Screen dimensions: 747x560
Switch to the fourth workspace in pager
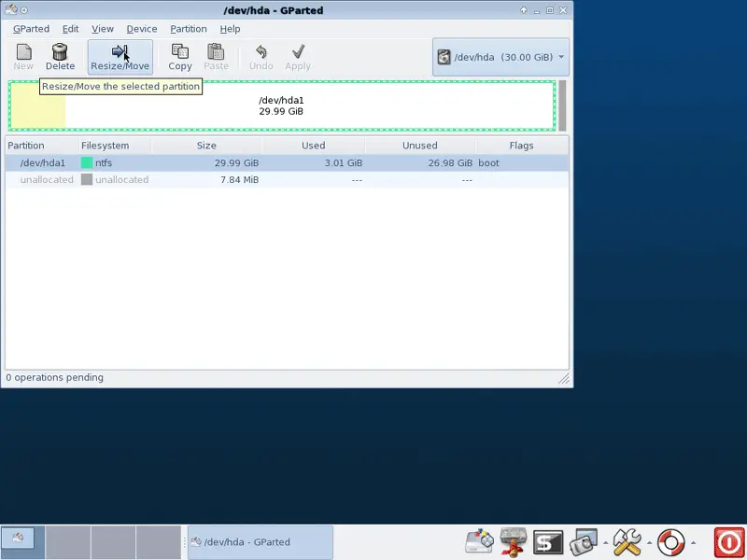(159, 542)
